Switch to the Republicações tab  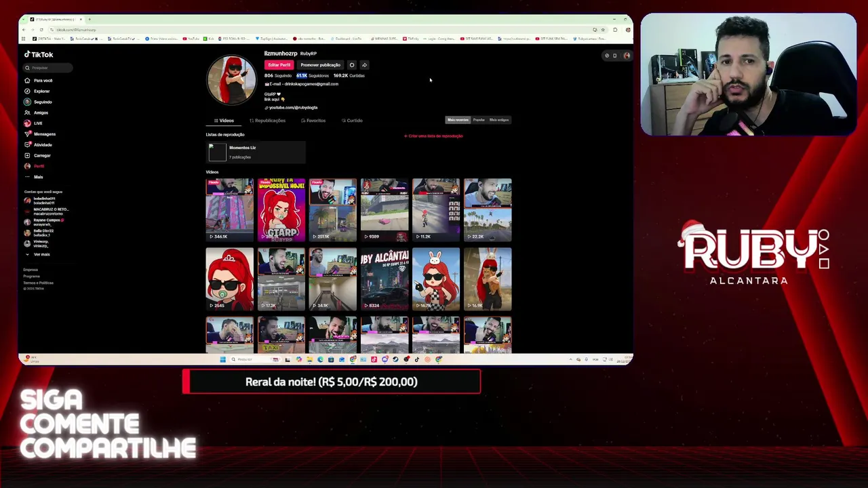point(267,121)
